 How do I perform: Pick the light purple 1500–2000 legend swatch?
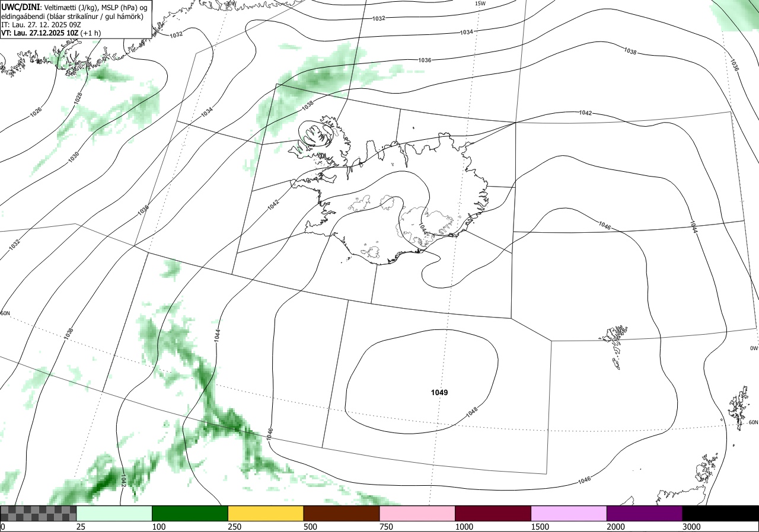(x=569, y=513)
